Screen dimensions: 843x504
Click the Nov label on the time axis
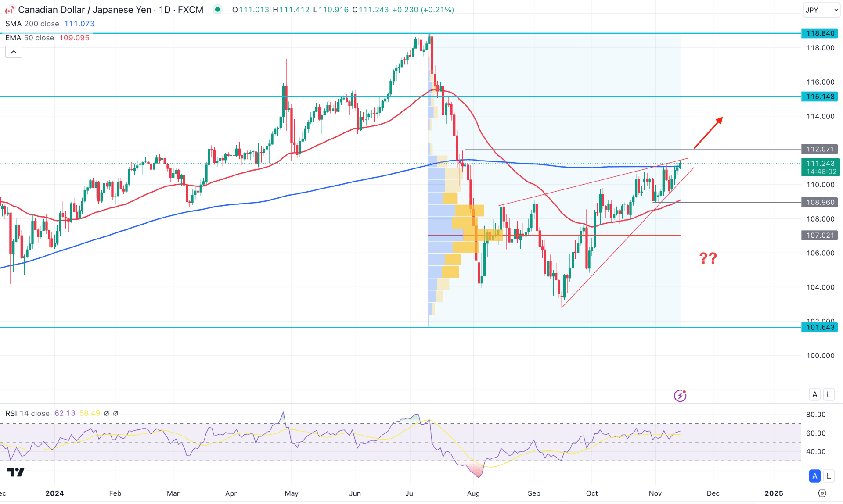click(655, 493)
